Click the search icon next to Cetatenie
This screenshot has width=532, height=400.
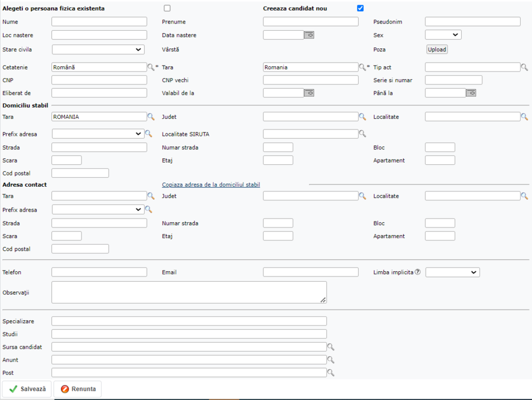tap(151, 67)
